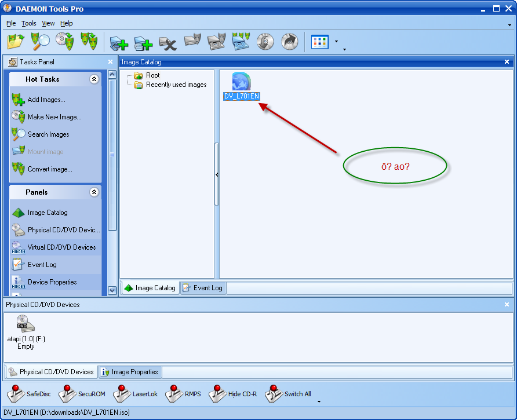This screenshot has height=420, width=517.
Task: Click the search images magnifier toolbar icon
Action: click(39, 42)
